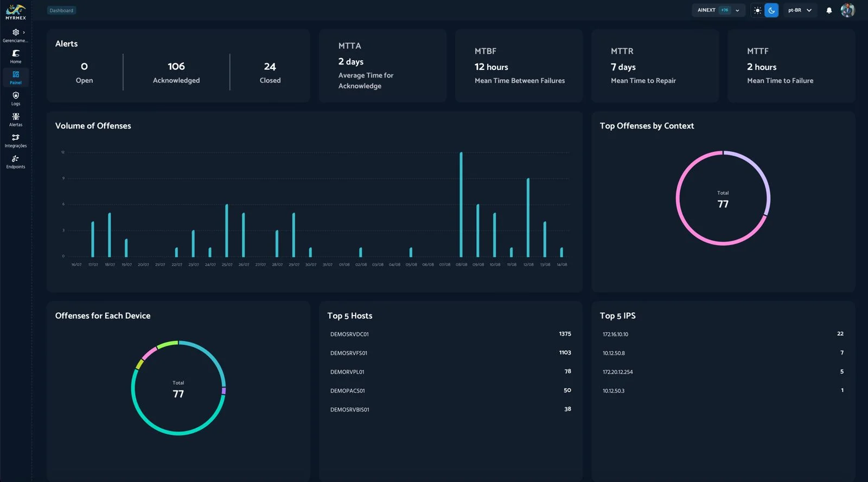Go to Home in the sidebar
Screen dimensions: 868x482
pos(16,56)
